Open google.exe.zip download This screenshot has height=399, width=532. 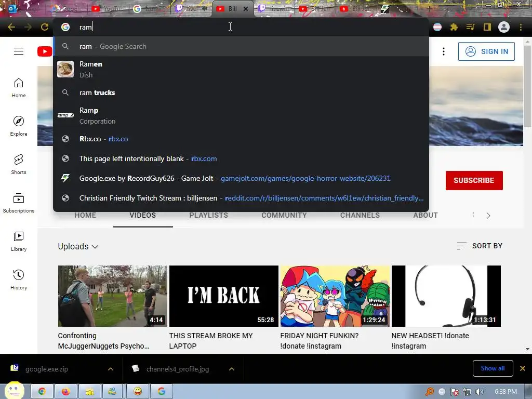46,369
